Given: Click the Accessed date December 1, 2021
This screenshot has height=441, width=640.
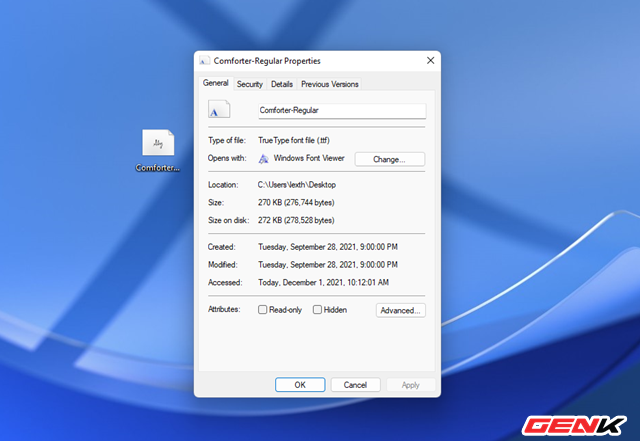Looking at the screenshot, I should coord(323,283).
